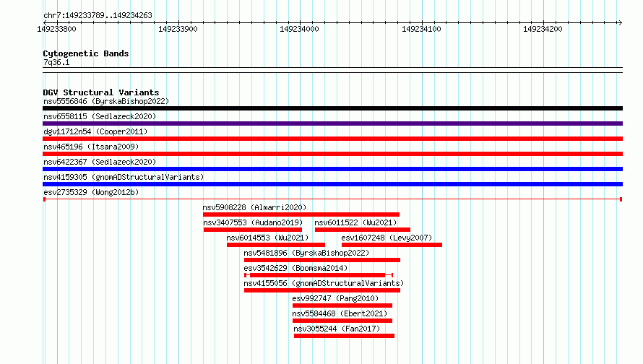Click the blue bar of nsv4159305
643x364 pixels.
(x=332, y=184)
